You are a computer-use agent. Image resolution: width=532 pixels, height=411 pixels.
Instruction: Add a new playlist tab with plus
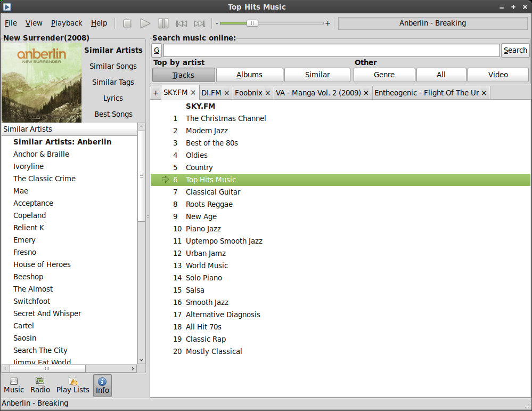click(155, 93)
